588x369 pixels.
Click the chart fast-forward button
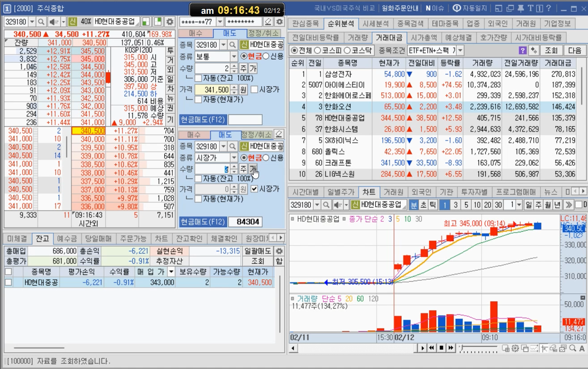[451, 348]
